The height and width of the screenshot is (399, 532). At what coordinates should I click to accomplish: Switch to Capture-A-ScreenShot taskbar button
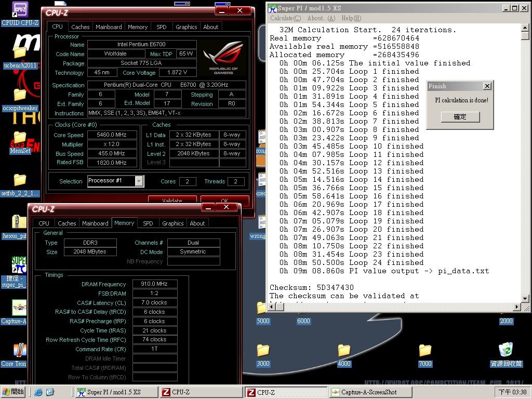pyautogui.click(x=371, y=392)
